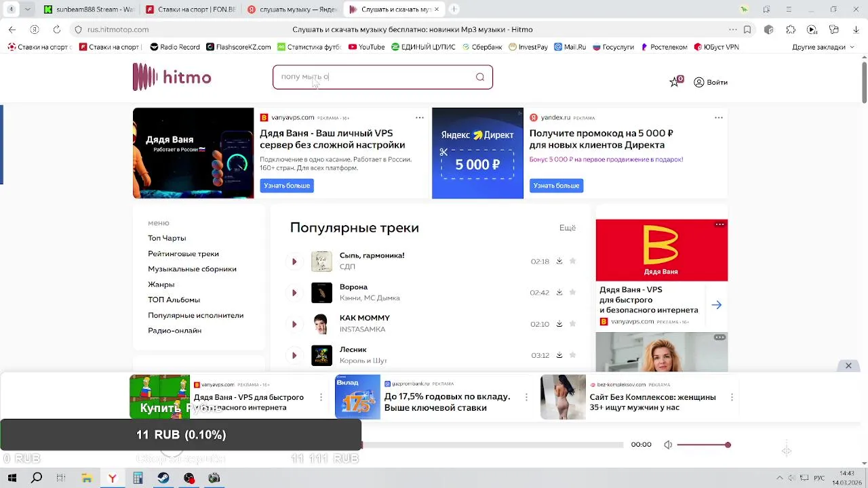This screenshot has width=868, height=488.
Task: Click arrow on Дядя Ваня VPS sidebar ad
Action: tap(717, 305)
